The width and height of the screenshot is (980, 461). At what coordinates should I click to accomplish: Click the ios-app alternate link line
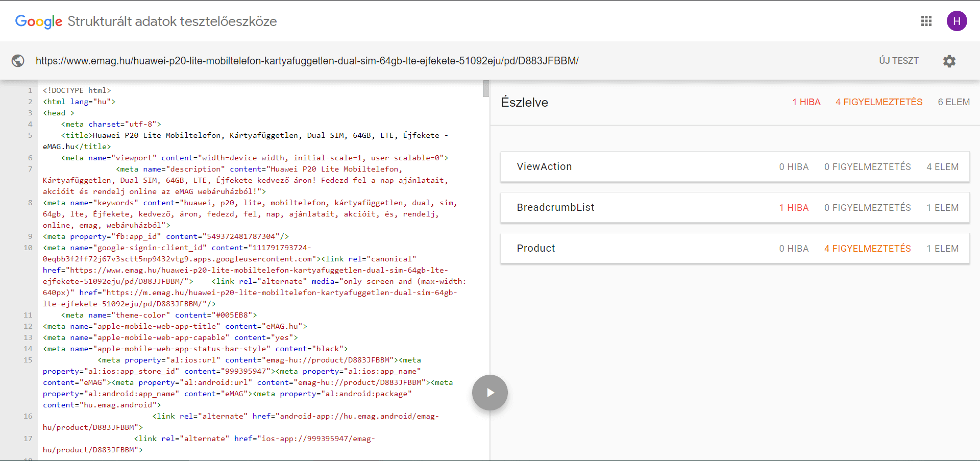[209, 444]
